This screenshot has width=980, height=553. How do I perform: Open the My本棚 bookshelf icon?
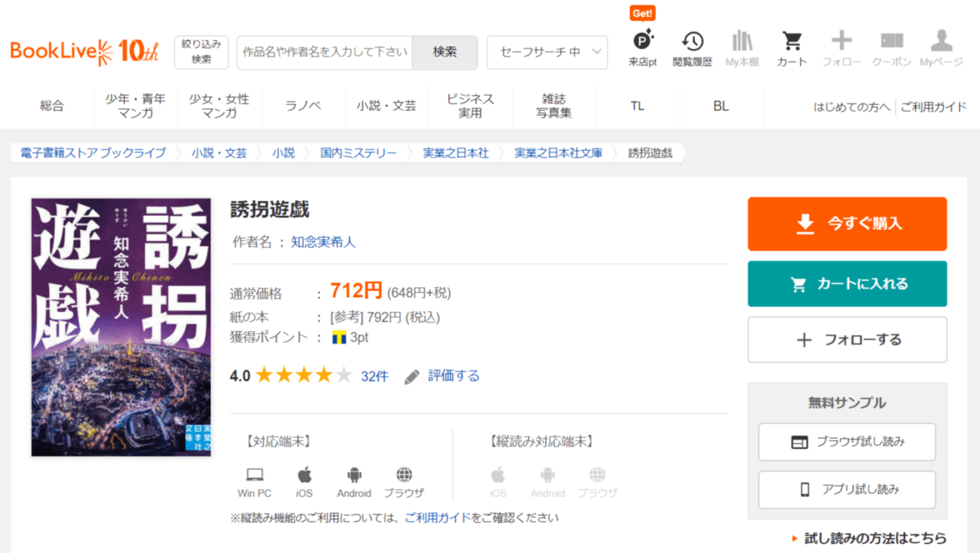[742, 42]
